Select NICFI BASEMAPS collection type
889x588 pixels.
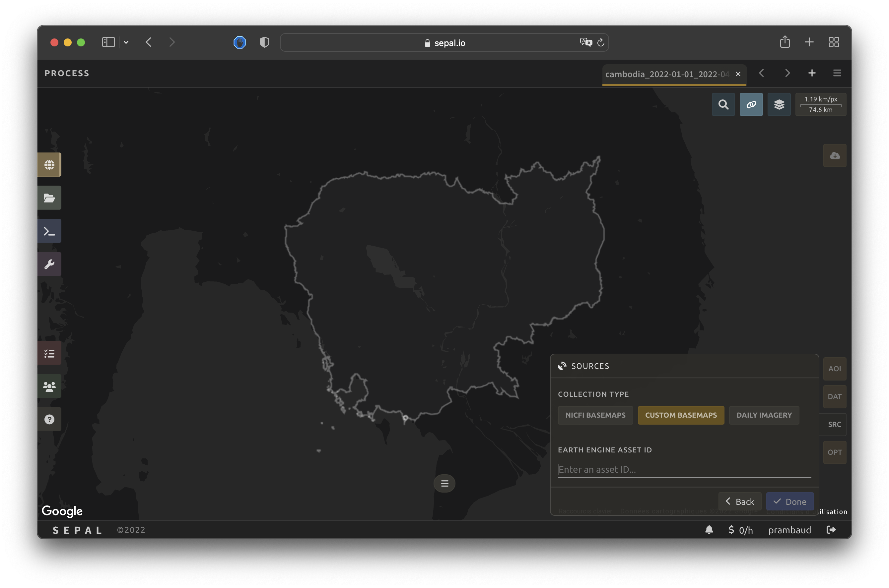pos(595,415)
